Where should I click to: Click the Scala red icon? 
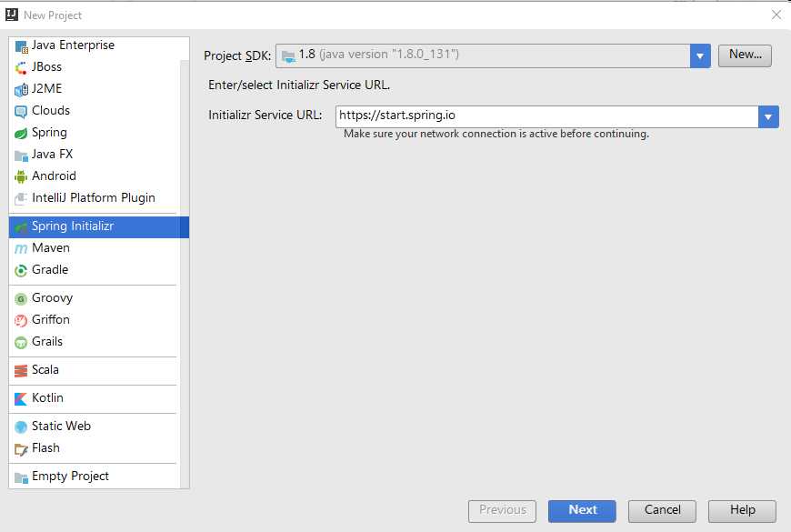pyautogui.click(x=21, y=371)
